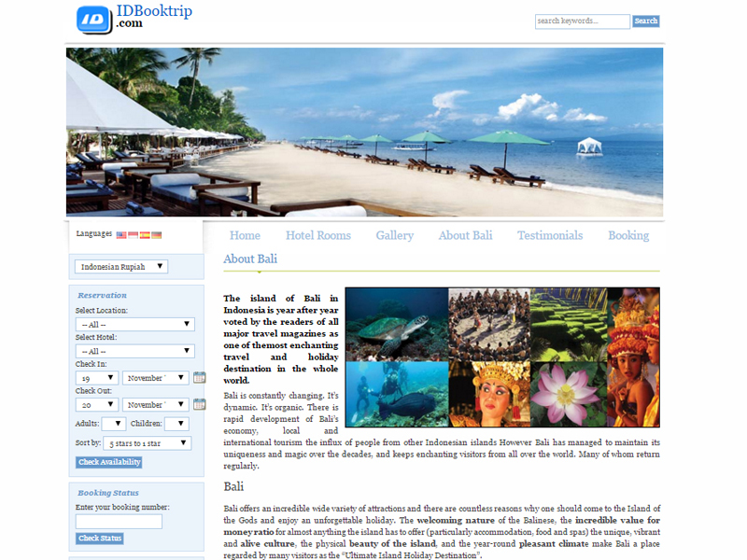Screen dimensions: 747x560
Task: Open the Adults count dropdown
Action: point(113,424)
